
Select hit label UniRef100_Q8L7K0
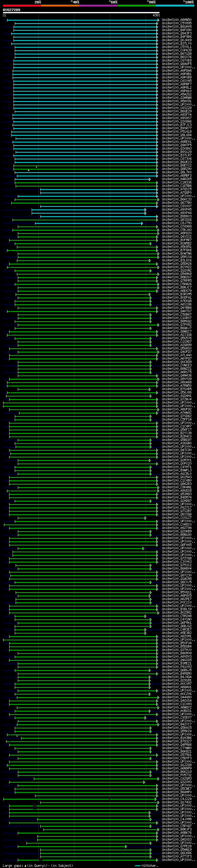pyautogui.click(x=177, y=172)
